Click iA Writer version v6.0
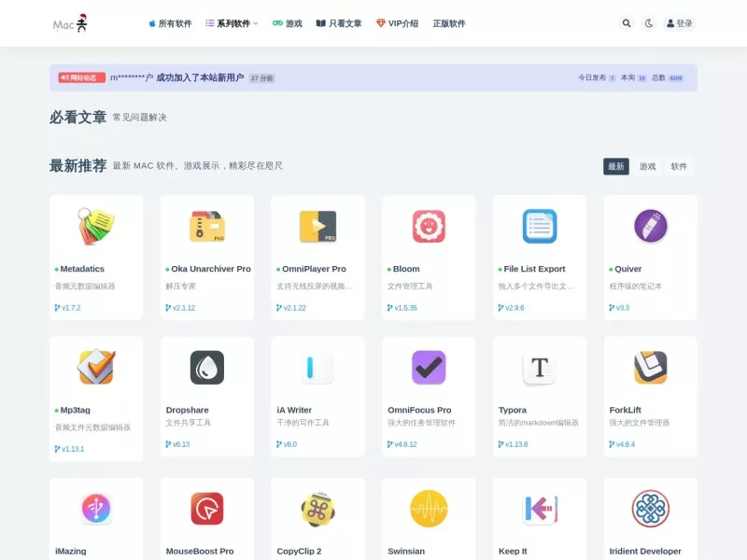This screenshot has width=747, height=560. click(x=287, y=444)
